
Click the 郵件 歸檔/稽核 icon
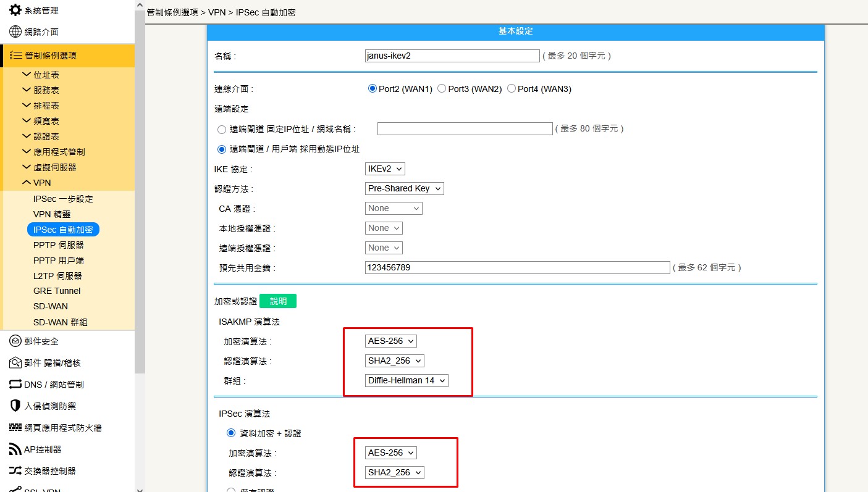(15, 363)
